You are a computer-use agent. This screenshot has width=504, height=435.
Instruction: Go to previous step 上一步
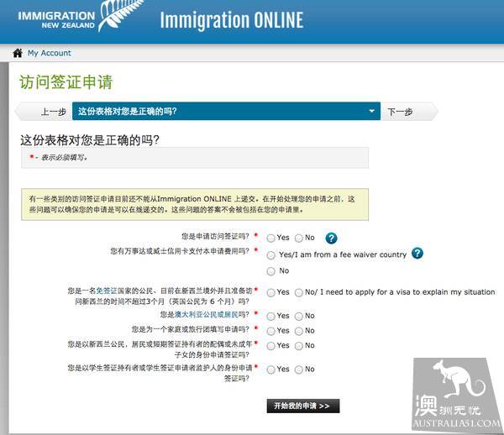45,112
